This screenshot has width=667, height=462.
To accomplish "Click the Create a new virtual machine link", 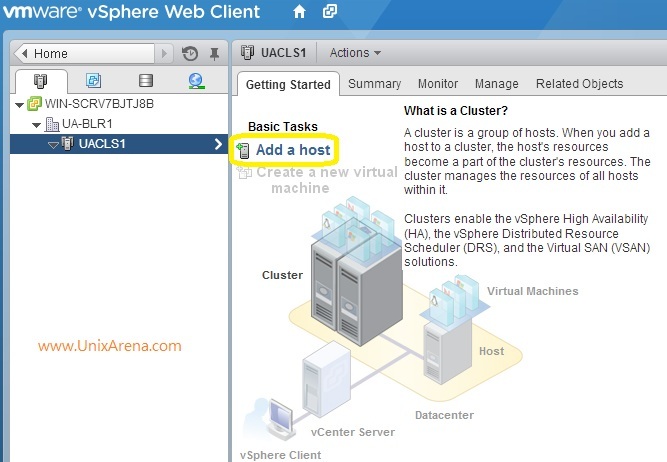I will click(x=327, y=180).
